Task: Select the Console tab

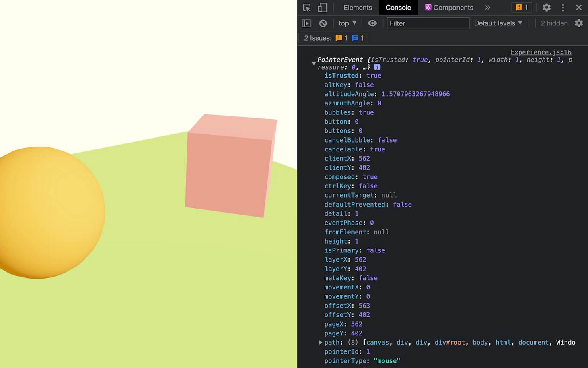Action: (x=398, y=8)
